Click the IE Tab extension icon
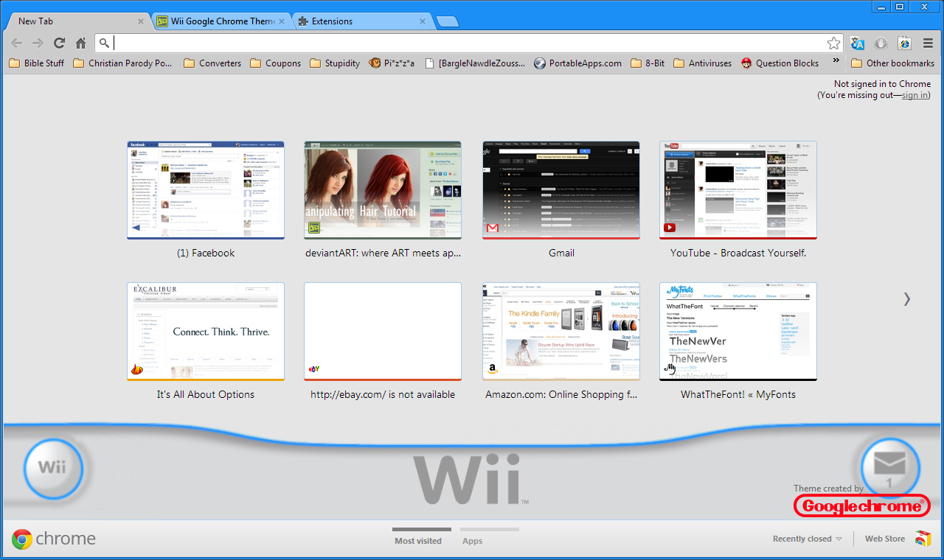This screenshot has width=944, height=560. click(904, 43)
